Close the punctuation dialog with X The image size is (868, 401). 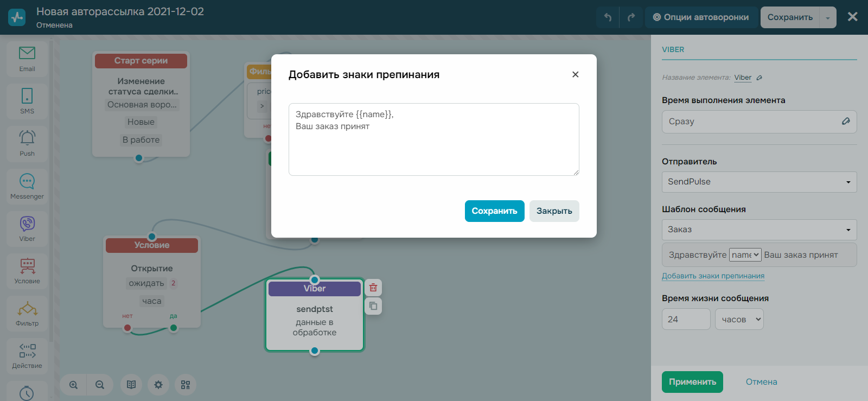click(576, 74)
